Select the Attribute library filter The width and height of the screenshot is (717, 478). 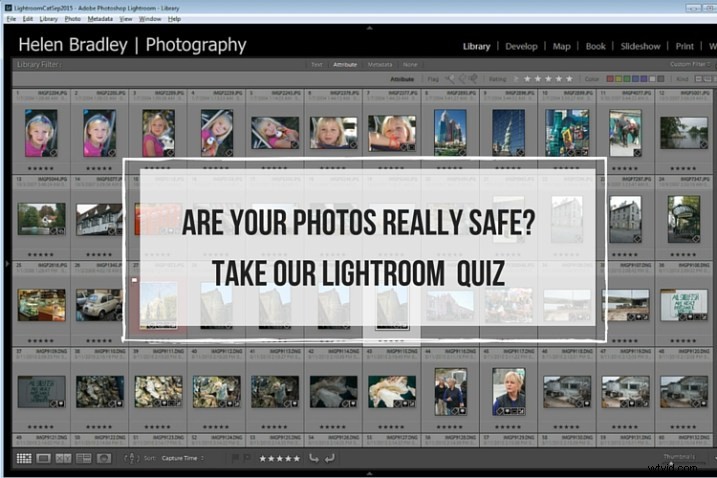coord(345,64)
